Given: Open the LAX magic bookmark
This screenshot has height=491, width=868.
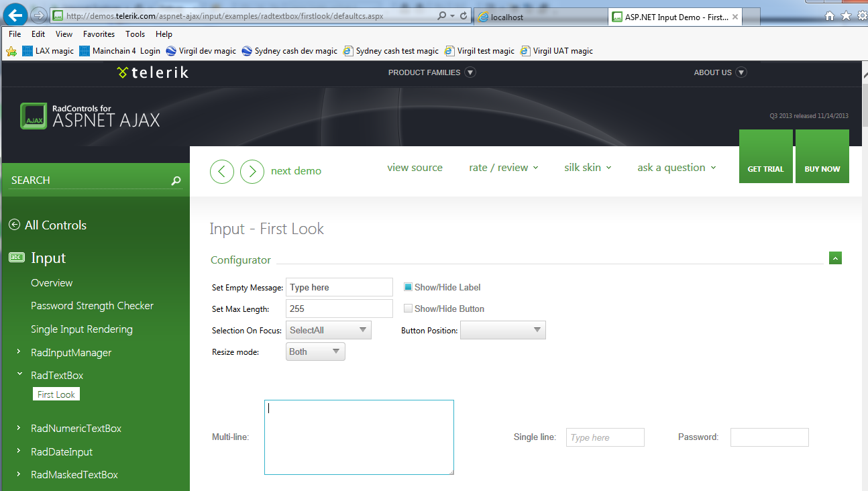Looking at the screenshot, I should click(48, 51).
